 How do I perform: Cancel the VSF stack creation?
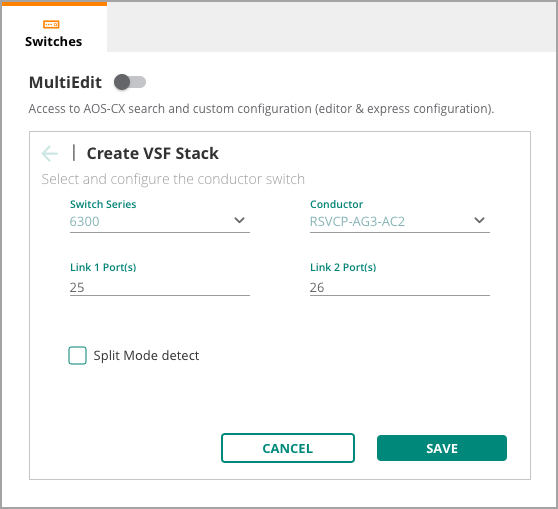288,448
